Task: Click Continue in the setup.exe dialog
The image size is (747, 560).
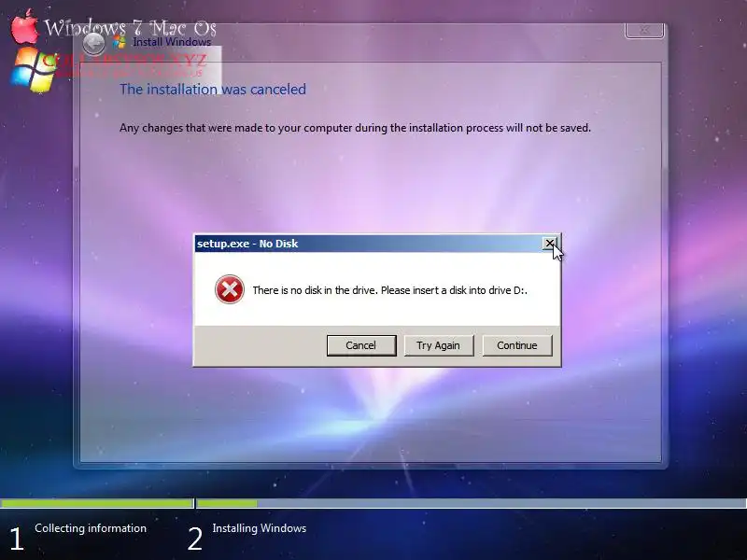Action: (517, 345)
